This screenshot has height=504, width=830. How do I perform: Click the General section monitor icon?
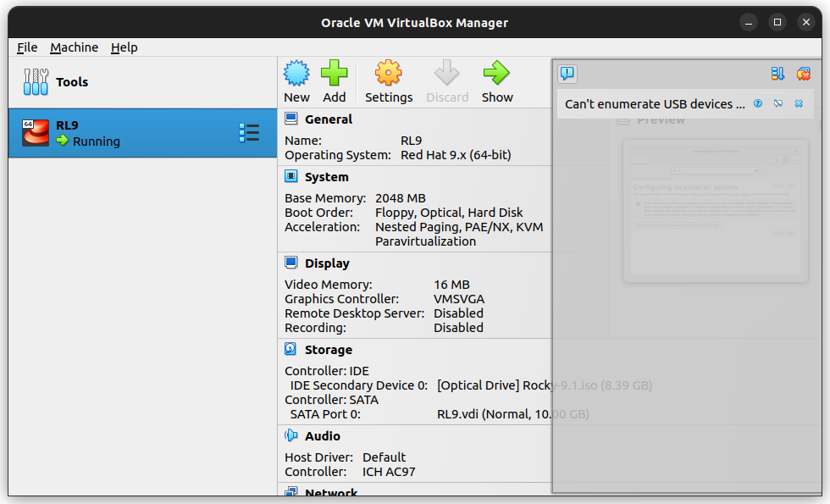coord(291,119)
